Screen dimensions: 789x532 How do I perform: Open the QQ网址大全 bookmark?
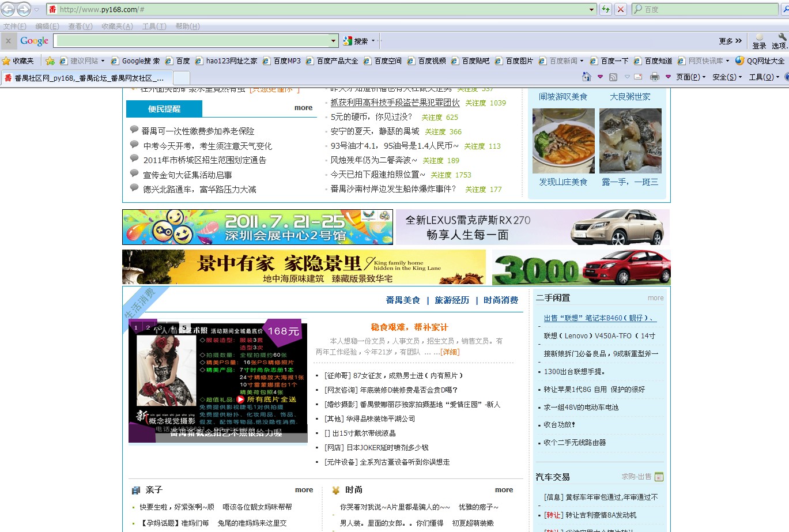[x=760, y=61]
